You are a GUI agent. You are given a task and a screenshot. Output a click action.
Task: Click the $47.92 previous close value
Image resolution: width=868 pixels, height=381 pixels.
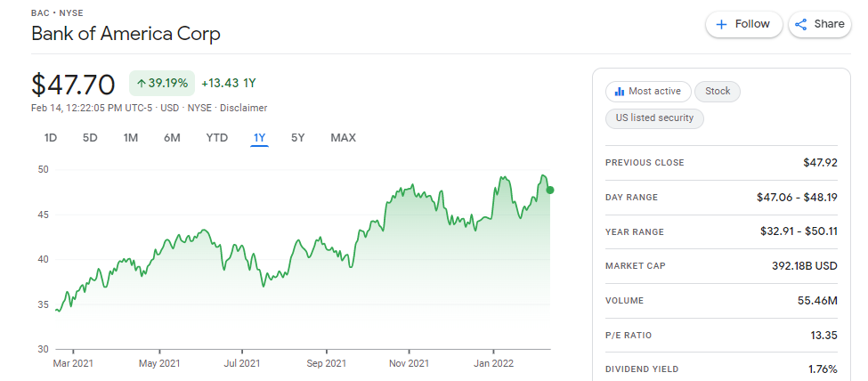pyautogui.click(x=821, y=162)
